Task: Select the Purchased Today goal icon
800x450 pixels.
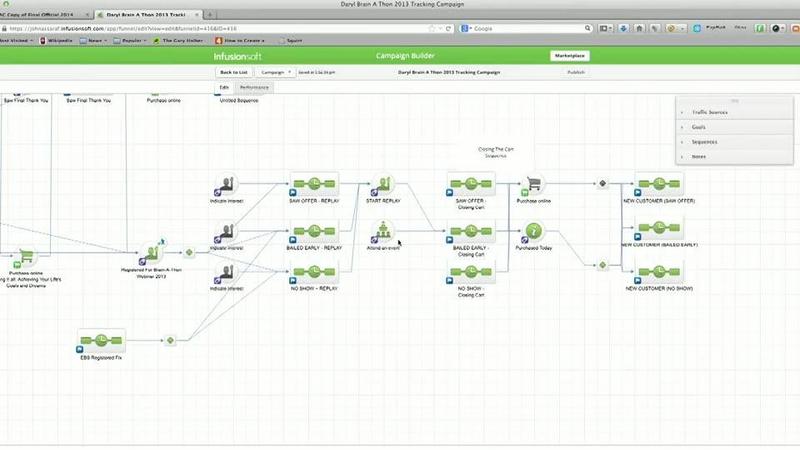Action: pyautogui.click(x=533, y=231)
